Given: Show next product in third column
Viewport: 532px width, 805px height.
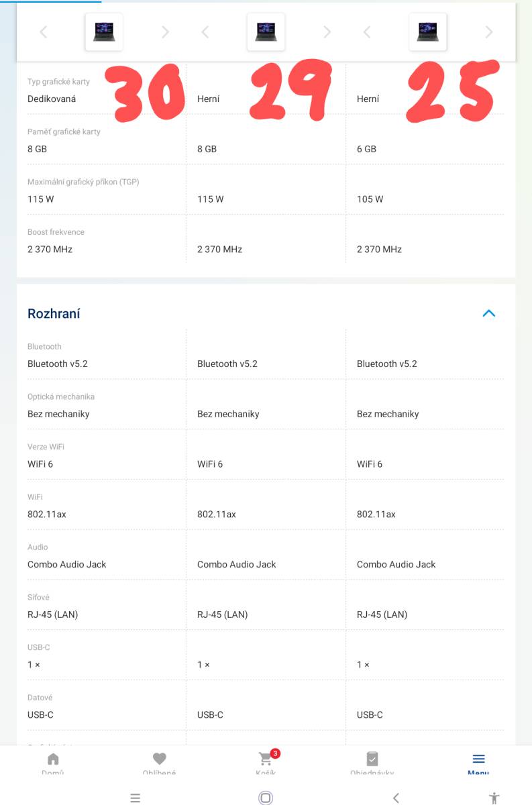Looking at the screenshot, I should [x=489, y=32].
